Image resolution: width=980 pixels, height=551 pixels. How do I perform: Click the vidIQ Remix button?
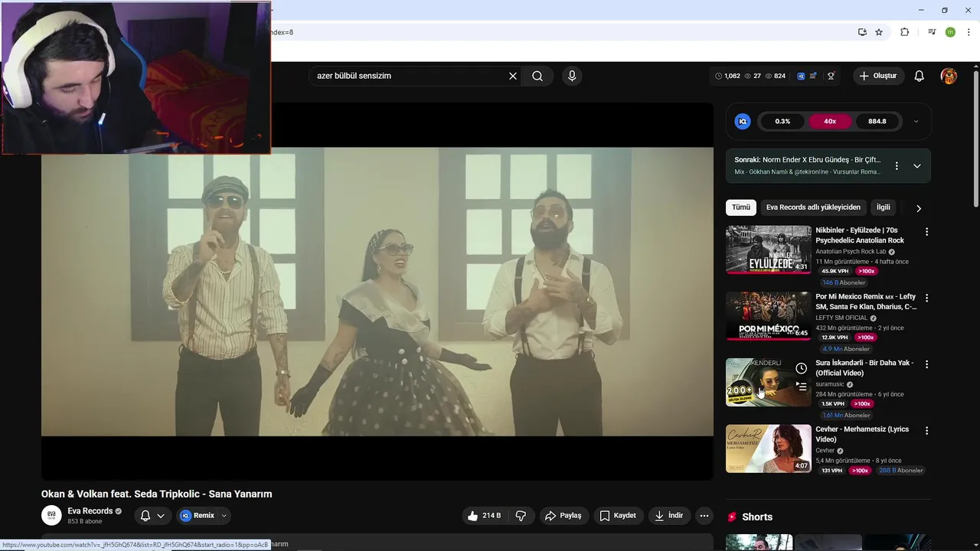(x=198, y=516)
